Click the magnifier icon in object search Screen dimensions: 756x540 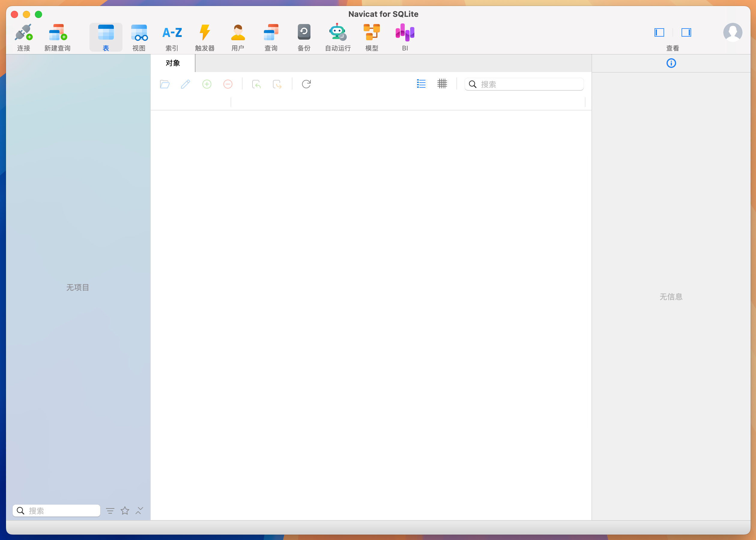[x=472, y=84]
